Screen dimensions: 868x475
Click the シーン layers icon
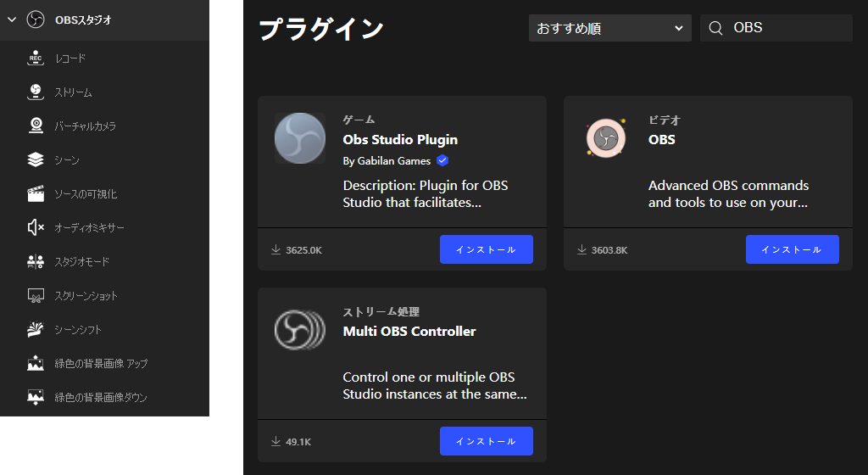point(36,160)
